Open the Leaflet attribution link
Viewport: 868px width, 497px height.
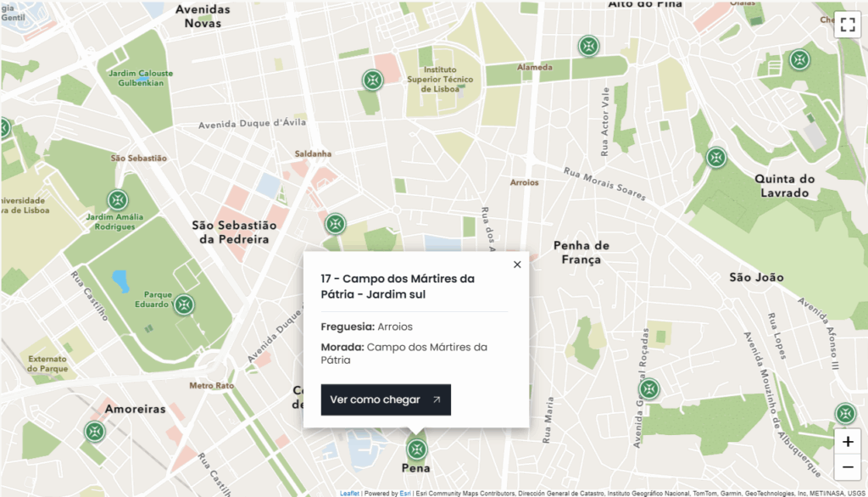[x=349, y=493]
